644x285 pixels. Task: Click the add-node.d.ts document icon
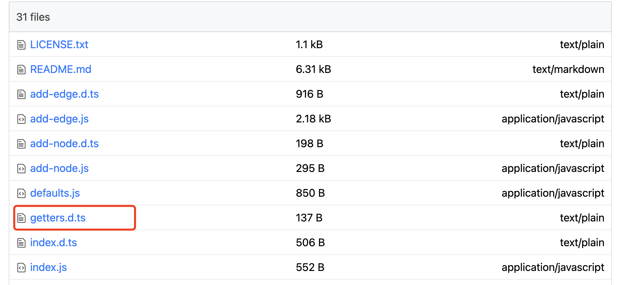[21, 144]
